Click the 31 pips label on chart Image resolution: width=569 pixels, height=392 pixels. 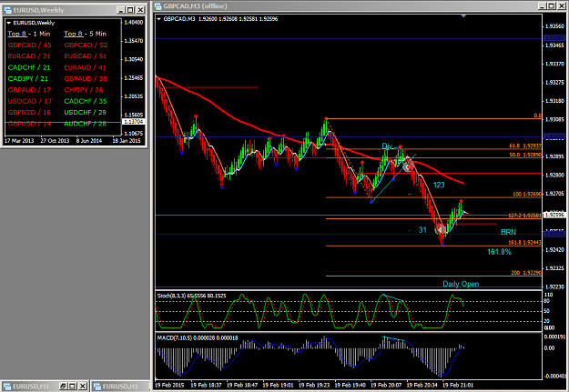[x=422, y=230]
